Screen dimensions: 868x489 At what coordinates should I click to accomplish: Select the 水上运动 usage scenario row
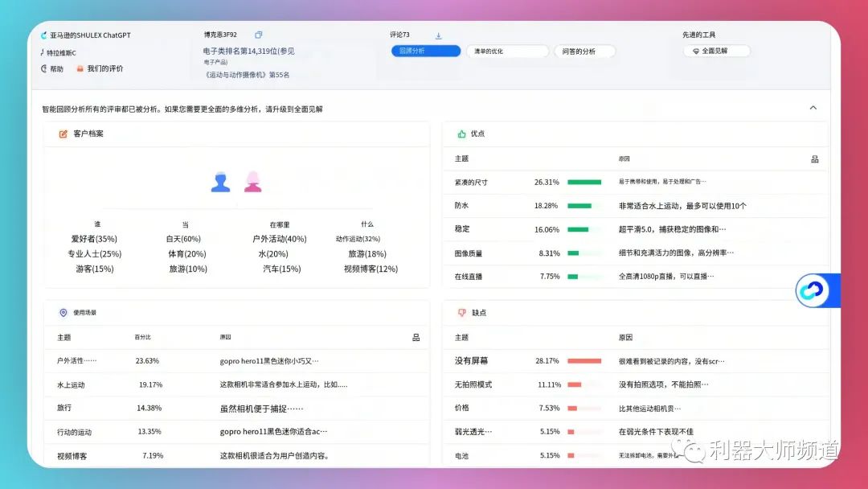[231, 384]
